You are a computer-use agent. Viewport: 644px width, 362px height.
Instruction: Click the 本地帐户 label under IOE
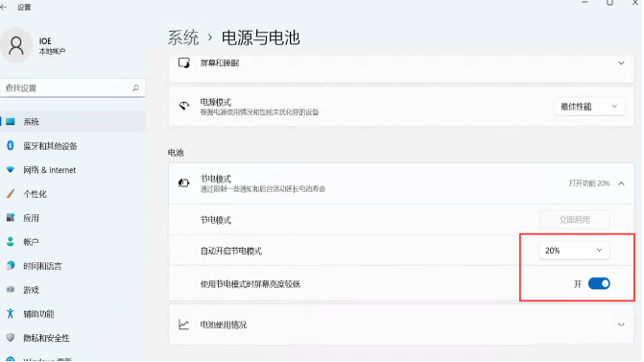pos(52,51)
